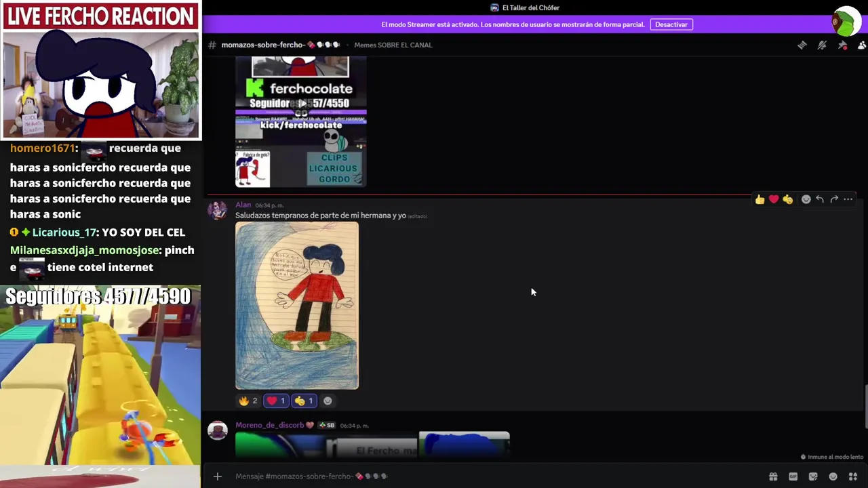Click the El Taller del Chófer title
The width and height of the screenshot is (868, 488).
pos(531,7)
